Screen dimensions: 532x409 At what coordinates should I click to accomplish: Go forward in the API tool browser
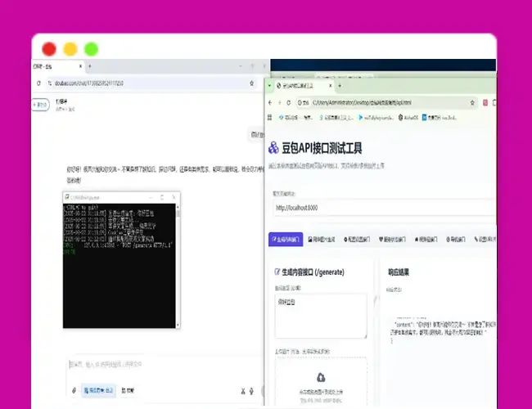coord(280,102)
